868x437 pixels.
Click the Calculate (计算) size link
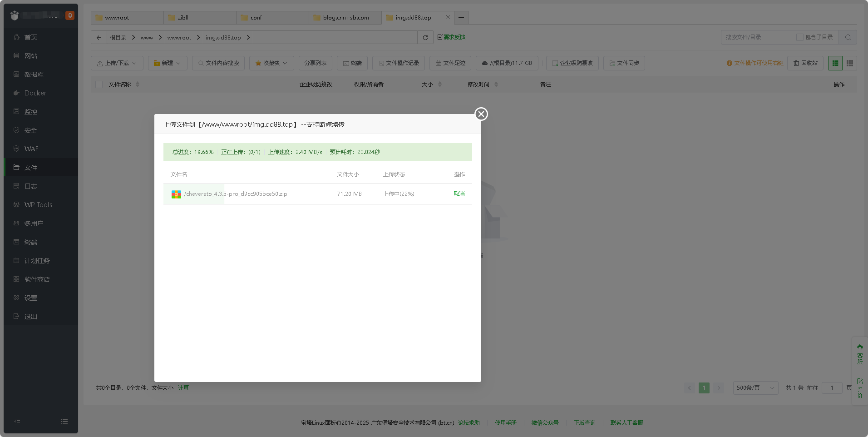183,388
